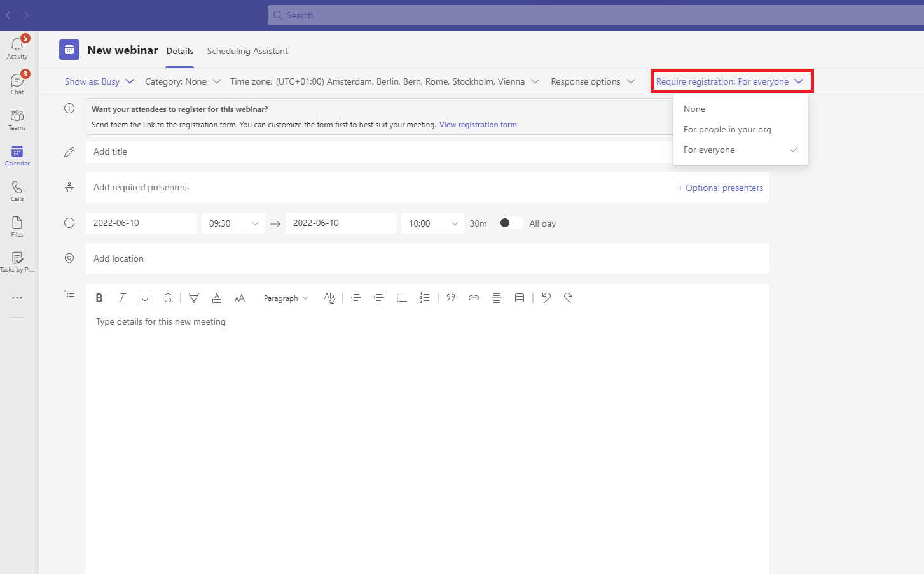Open Files in the sidebar
Screen dimensions: 924x574
pos(17,226)
